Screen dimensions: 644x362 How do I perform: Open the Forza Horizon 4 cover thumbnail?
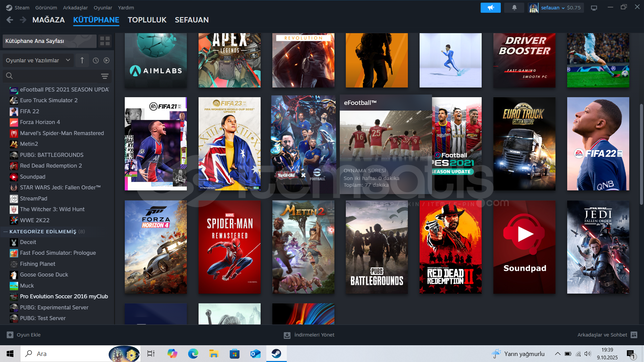156,247
